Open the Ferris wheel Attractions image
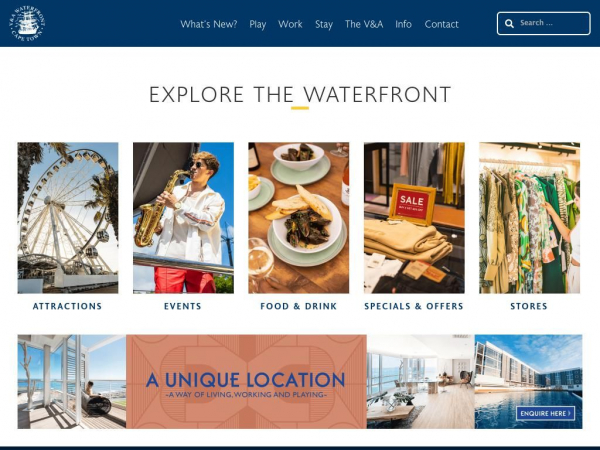600x450 pixels. (x=68, y=218)
